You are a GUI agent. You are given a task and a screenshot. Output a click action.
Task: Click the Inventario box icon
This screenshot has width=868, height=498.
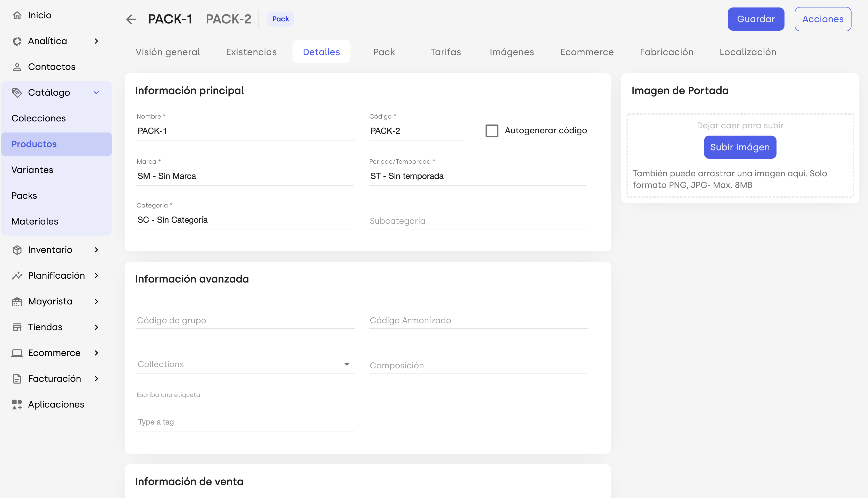(x=17, y=250)
